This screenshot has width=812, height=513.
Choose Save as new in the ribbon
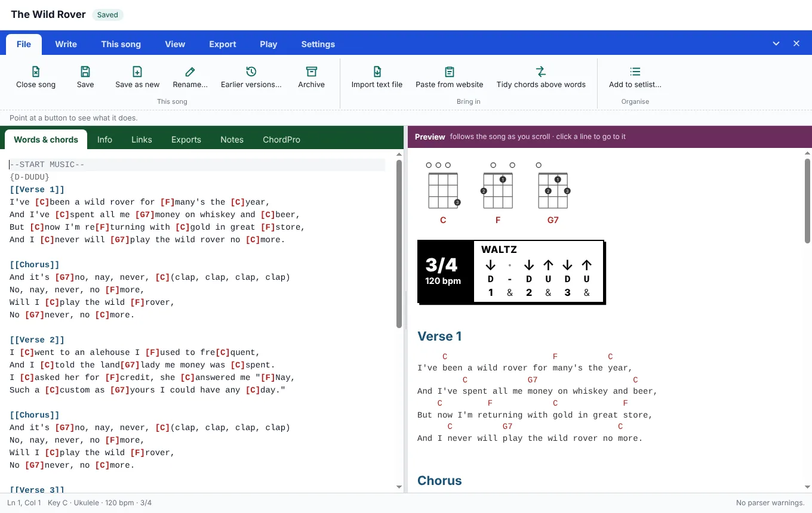click(x=137, y=78)
